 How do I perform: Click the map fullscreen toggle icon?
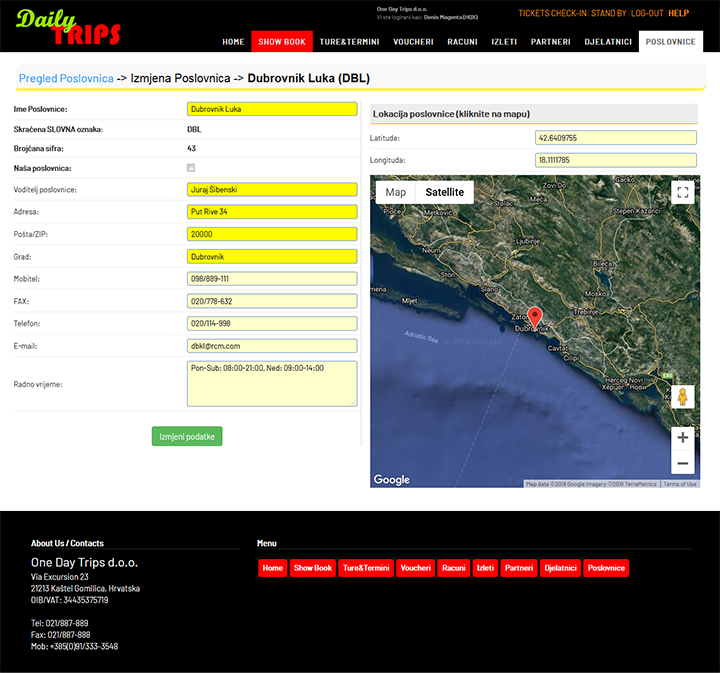tap(683, 193)
